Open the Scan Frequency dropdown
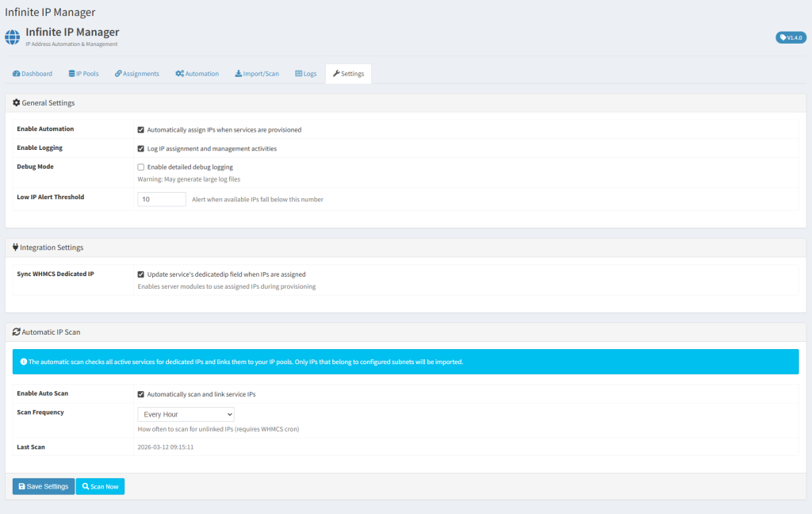Viewport: 812px width, 514px height. click(186, 414)
